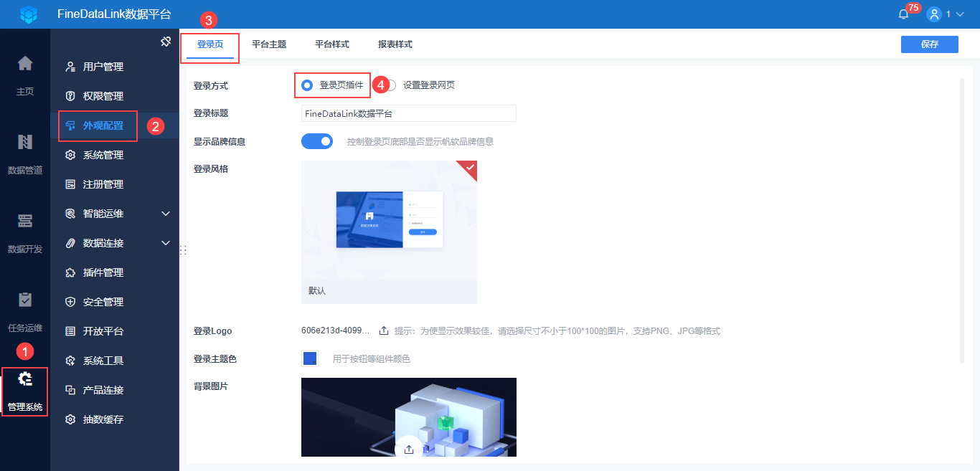Screen dimensions: 980x471
Task: Click the FineDataLink cube logo
Action: coord(28,14)
